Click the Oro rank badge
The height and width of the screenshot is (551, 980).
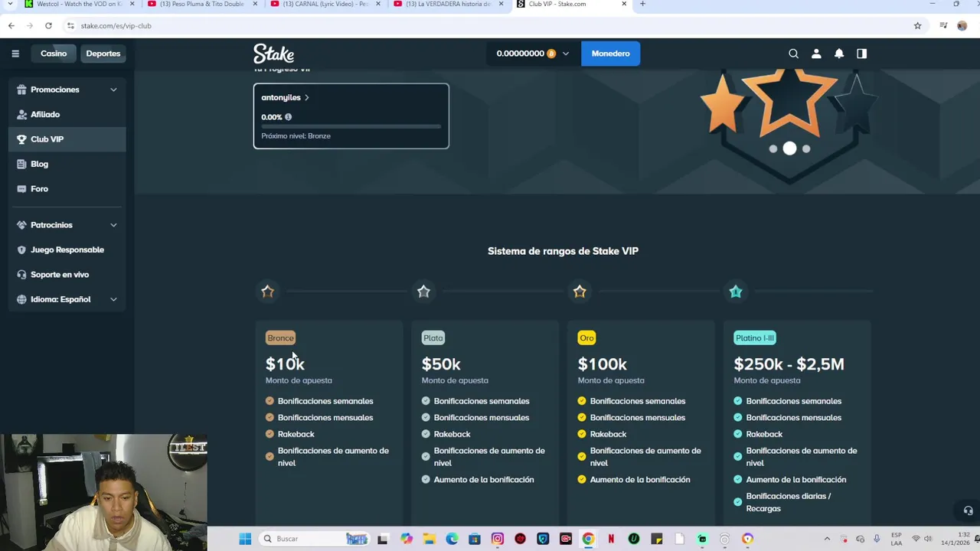point(586,338)
